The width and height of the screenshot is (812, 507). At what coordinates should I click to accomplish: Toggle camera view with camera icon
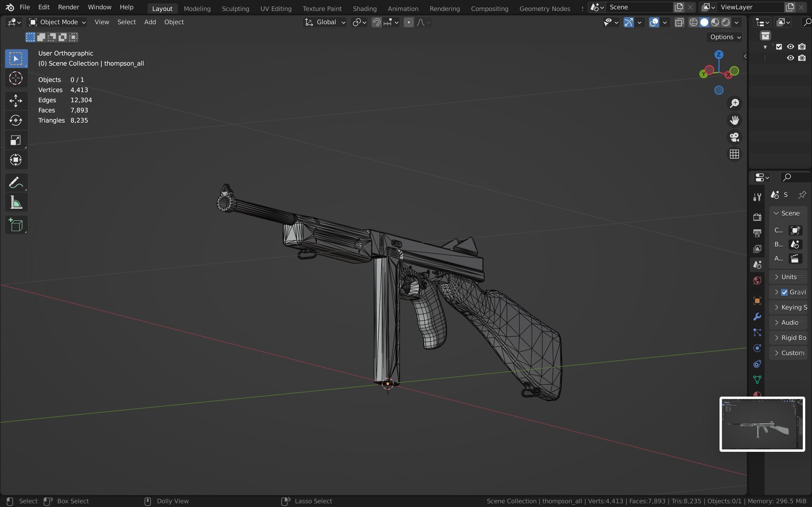734,137
